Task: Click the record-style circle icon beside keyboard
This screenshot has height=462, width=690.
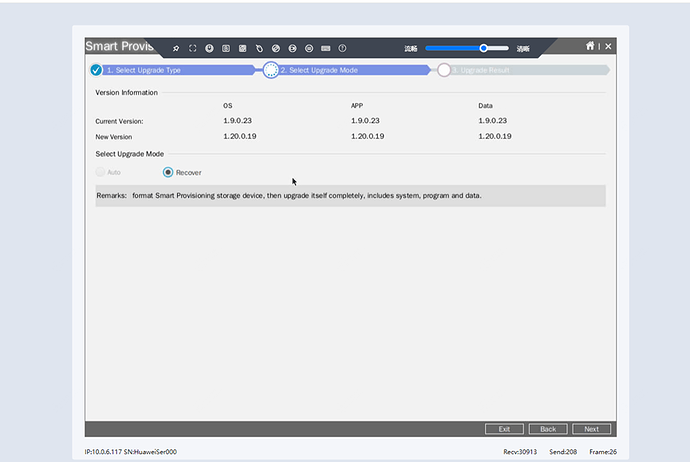Action: tap(309, 48)
